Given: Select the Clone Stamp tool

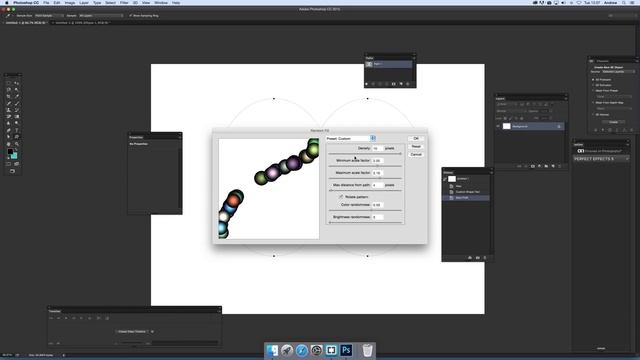Looking at the screenshot, I should point(9,110).
